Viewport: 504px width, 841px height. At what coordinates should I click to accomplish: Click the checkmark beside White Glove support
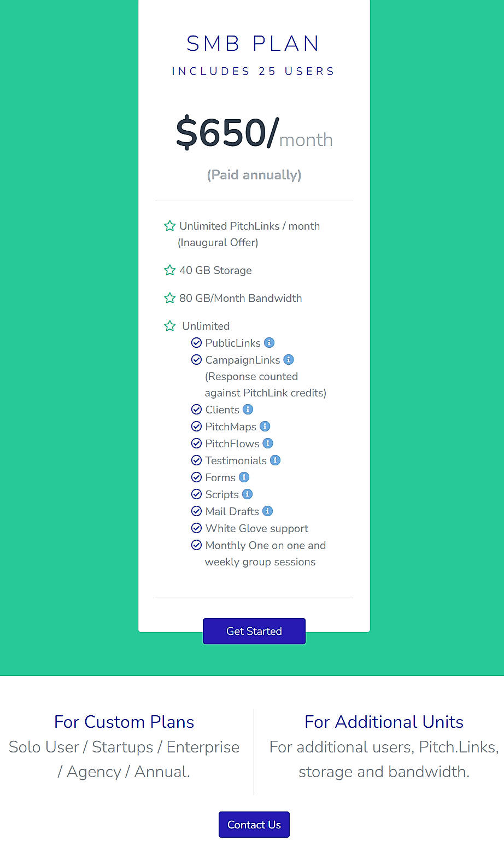pos(197,528)
